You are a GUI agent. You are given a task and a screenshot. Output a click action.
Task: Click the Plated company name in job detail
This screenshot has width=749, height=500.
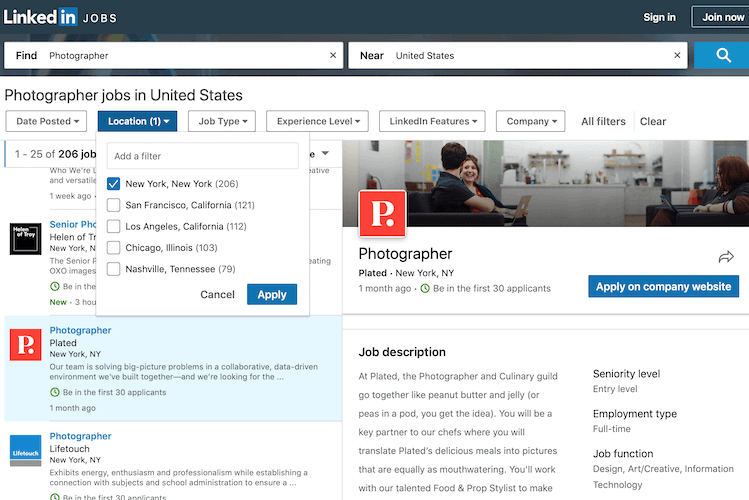373,273
